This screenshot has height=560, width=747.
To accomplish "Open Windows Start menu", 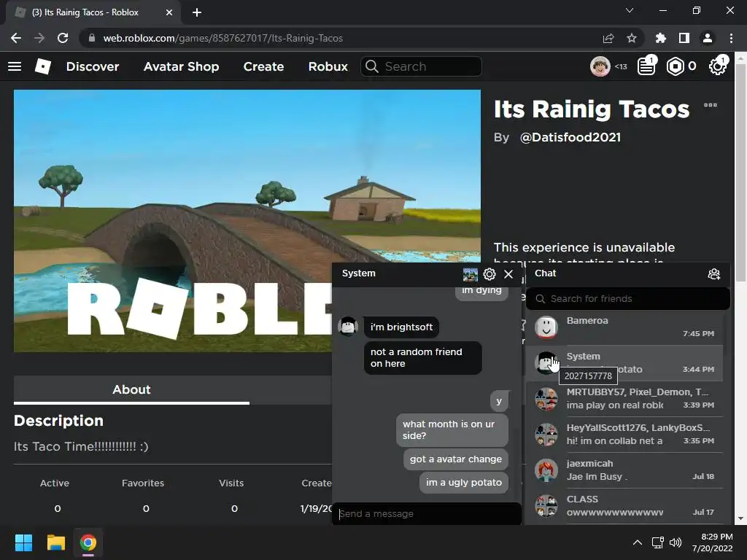I will pos(23,542).
